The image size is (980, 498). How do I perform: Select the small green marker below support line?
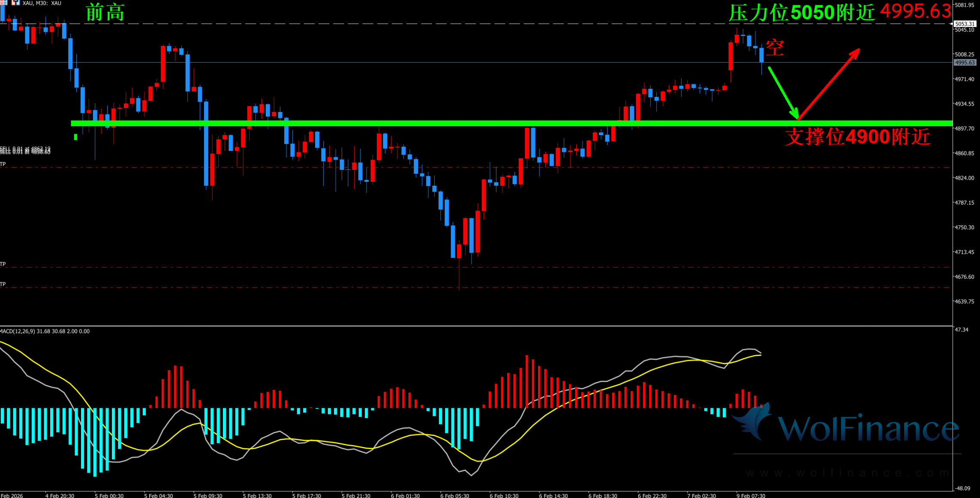point(75,137)
